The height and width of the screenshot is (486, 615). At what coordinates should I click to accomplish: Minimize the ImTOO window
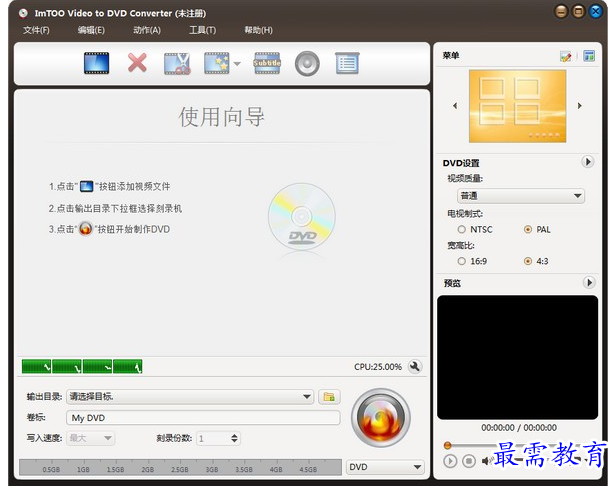point(561,12)
